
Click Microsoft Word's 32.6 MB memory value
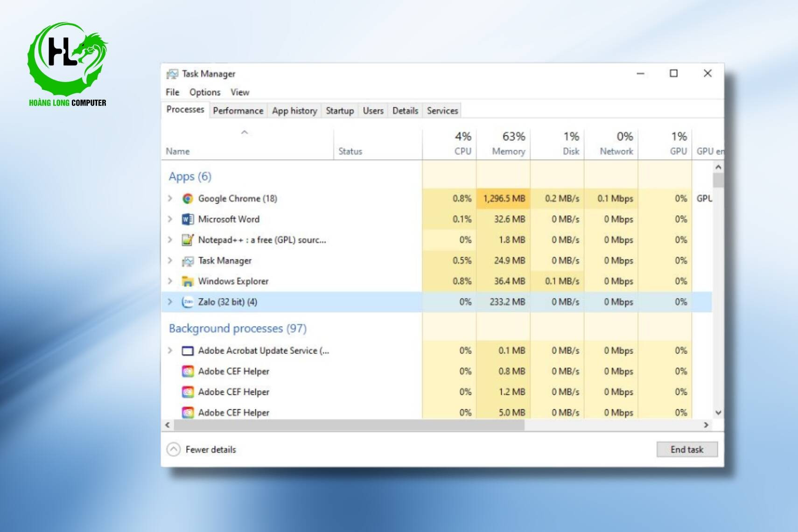pyautogui.click(x=510, y=219)
